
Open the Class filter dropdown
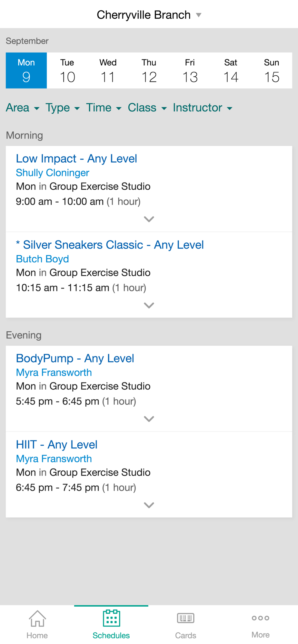[147, 108]
